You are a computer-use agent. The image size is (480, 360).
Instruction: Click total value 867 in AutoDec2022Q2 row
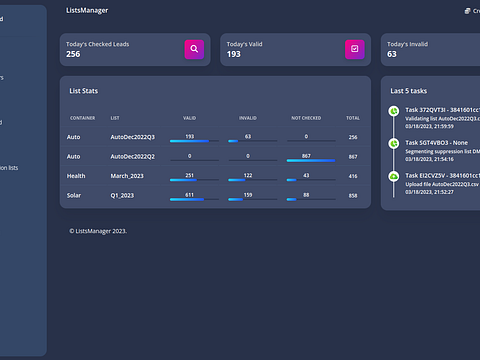(353, 157)
